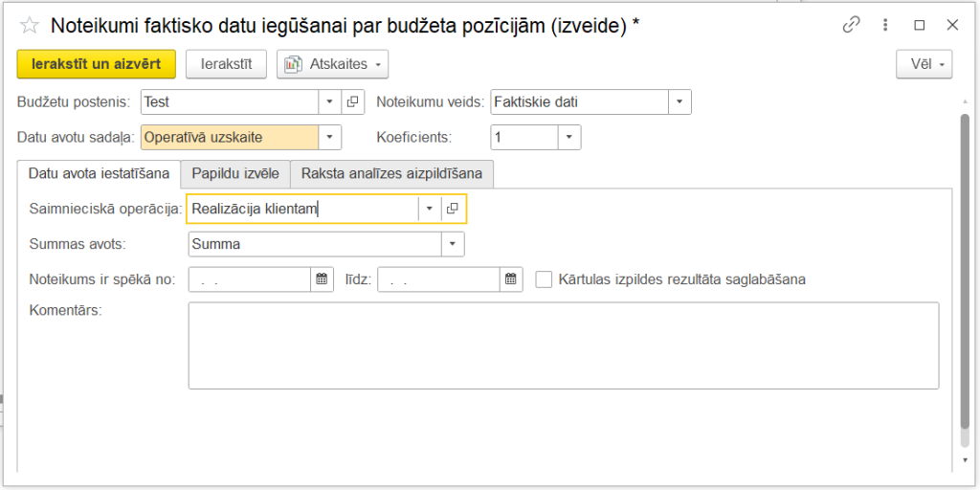
Task: Expand Datu avotu sadaļa dropdown
Action: point(330,138)
